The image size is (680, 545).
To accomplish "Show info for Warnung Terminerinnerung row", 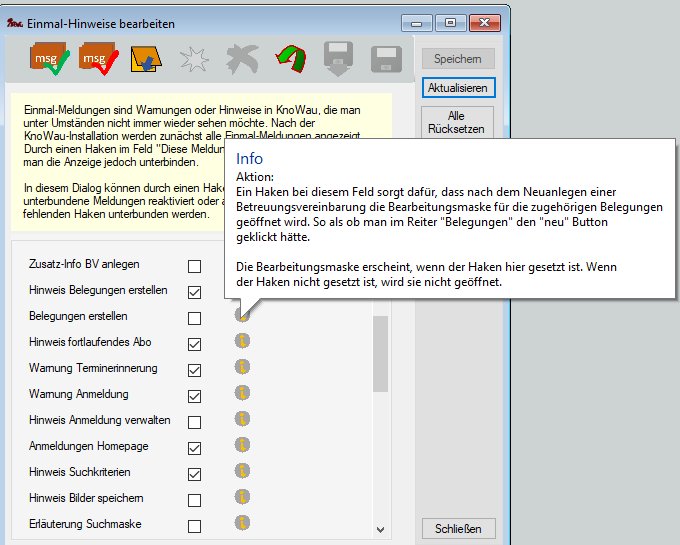I will (241, 368).
